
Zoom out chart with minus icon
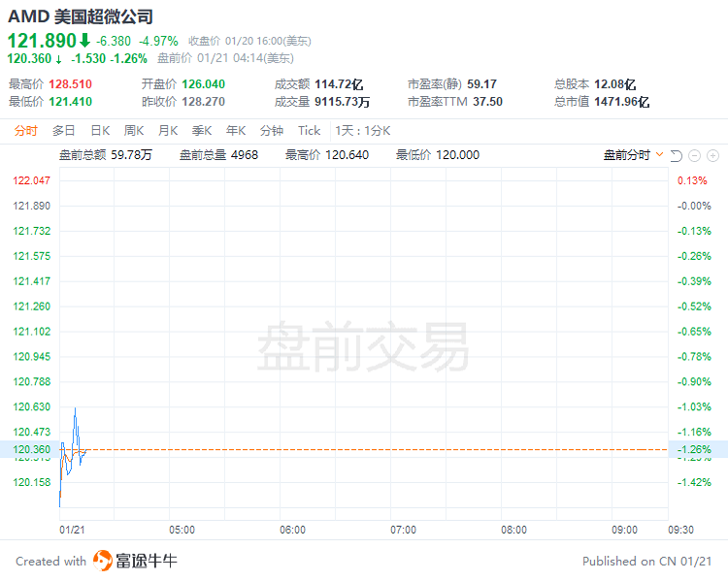pyautogui.click(x=694, y=156)
